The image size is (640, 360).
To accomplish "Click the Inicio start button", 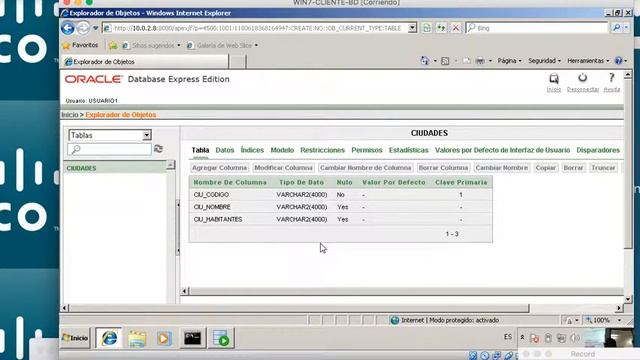I will pyautogui.click(x=75, y=338).
